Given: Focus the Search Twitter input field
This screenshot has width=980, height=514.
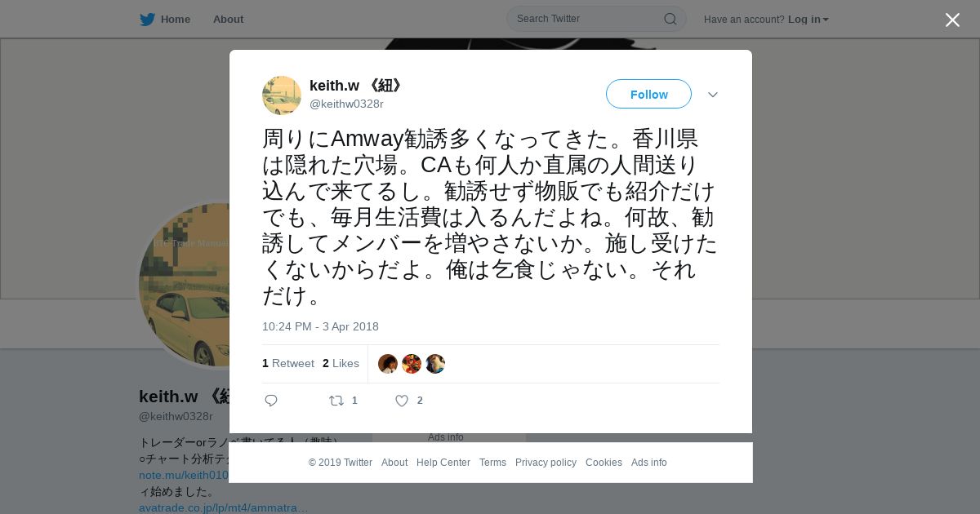Looking at the screenshot, I should pos(588,19).
